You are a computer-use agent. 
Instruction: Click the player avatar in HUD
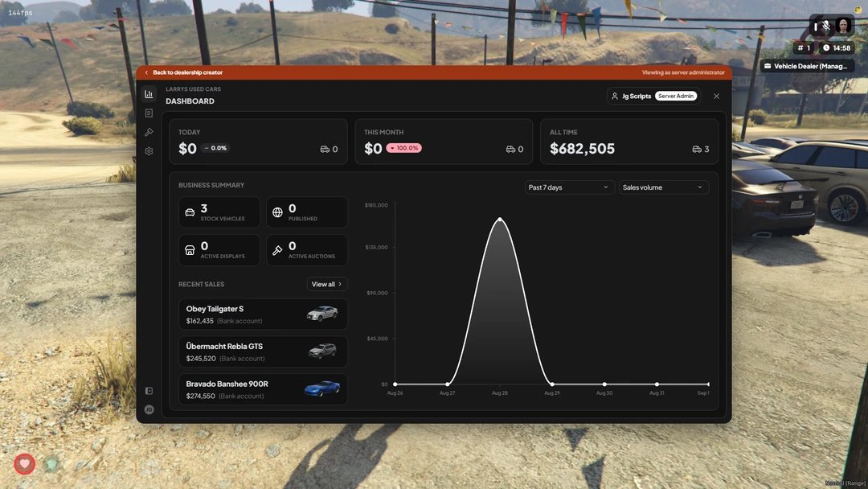[843, 26]
